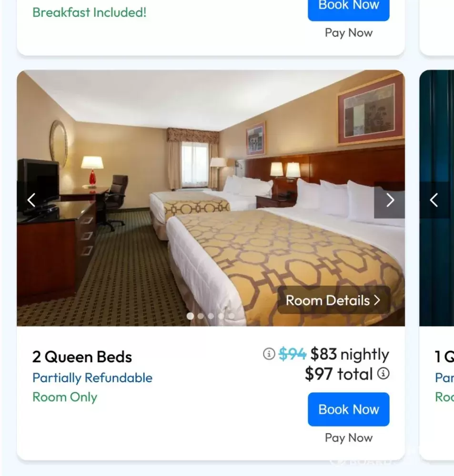This screenshot has width=454, height=476.
Task: Show the previous photo of 2 Queen Beds room
Action: 31,200
